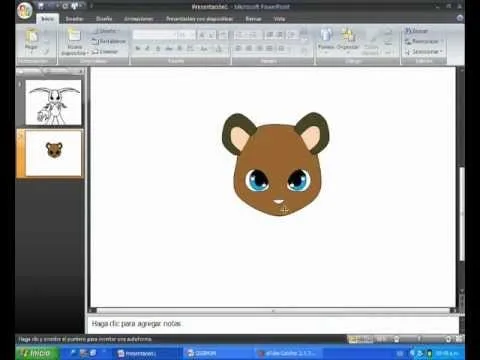Click the vertical slide scrollbar
Viewport: 480px width, 360px height.
[x=462, y=213]
